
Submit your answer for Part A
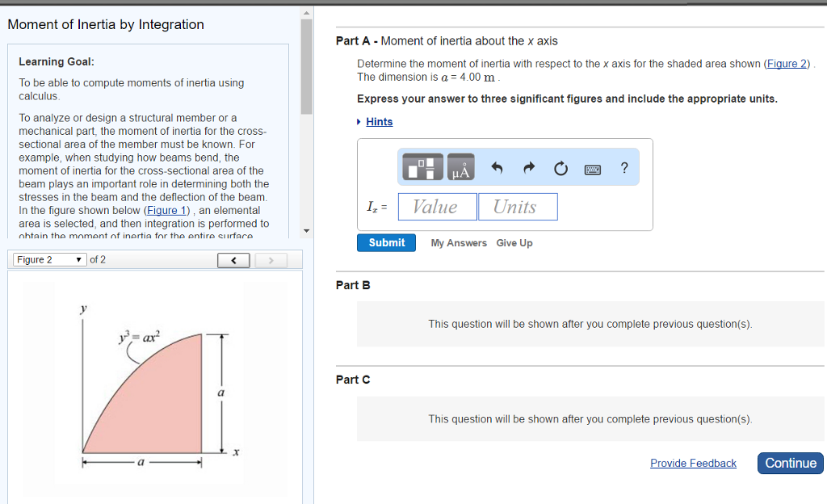pyautogui.click(x=386, y=242)
